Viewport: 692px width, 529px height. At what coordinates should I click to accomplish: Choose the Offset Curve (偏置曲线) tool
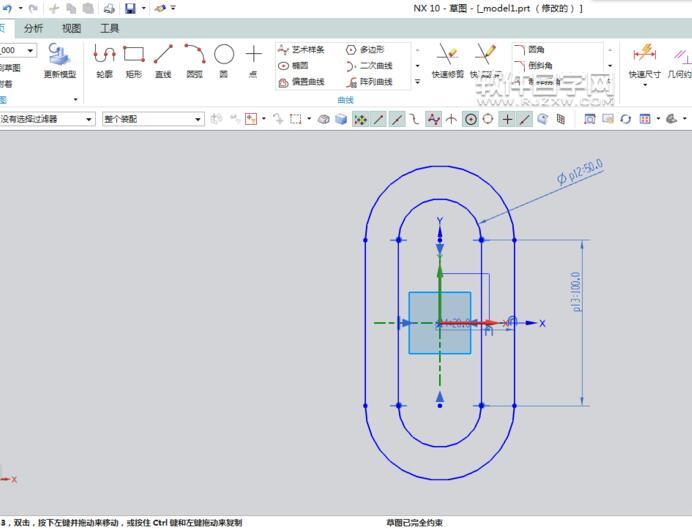[301, 82]
